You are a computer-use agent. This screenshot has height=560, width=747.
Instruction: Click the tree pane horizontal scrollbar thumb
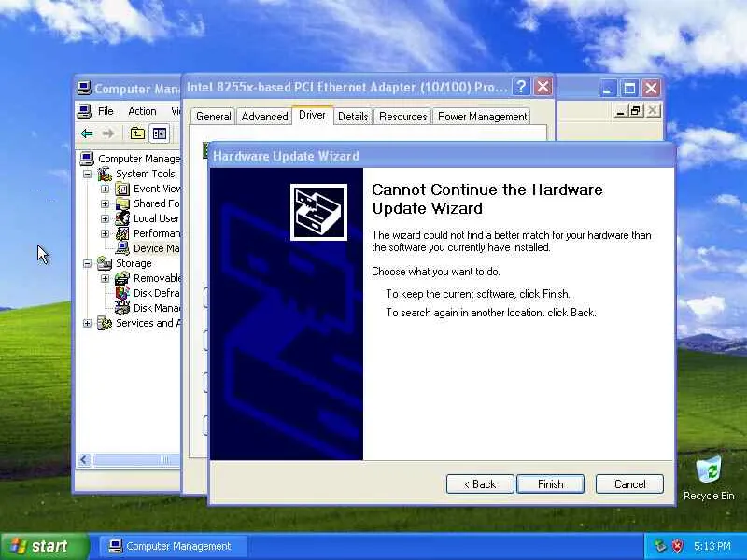point(136,459)
